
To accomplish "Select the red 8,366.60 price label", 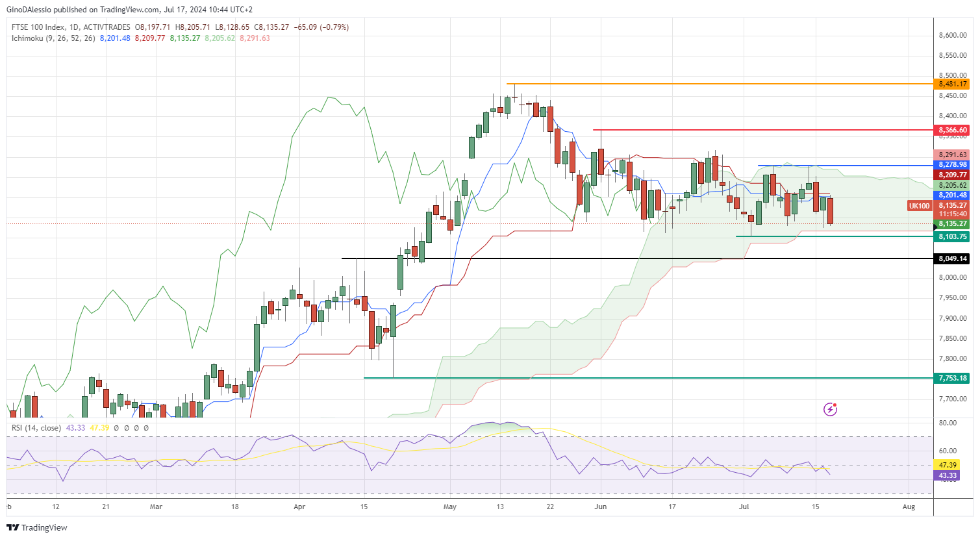I will pos(952,131).
